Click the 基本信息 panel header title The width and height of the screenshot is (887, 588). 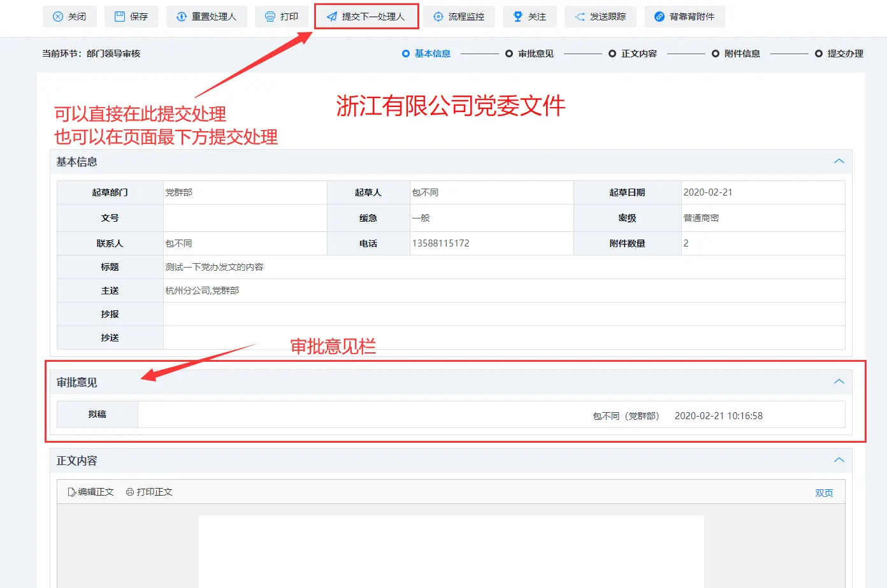(77, 162)
